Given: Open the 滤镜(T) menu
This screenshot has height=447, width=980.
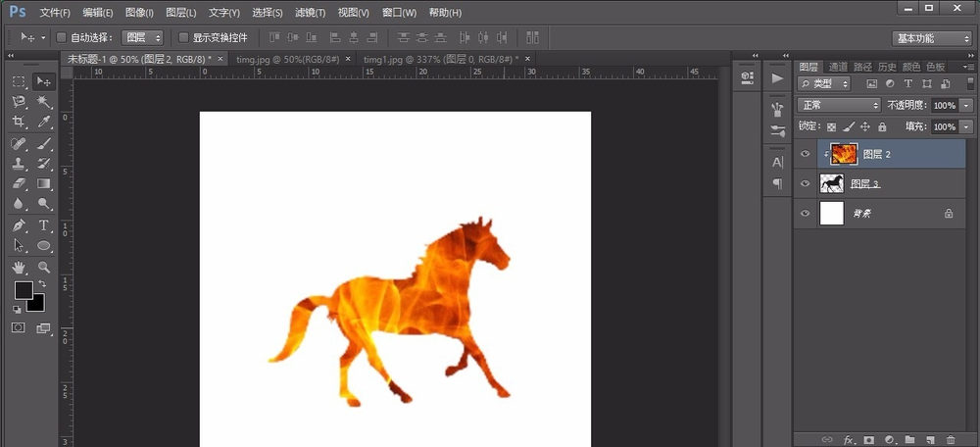Looking at the screenshot, I should click(x=310, y=13).
